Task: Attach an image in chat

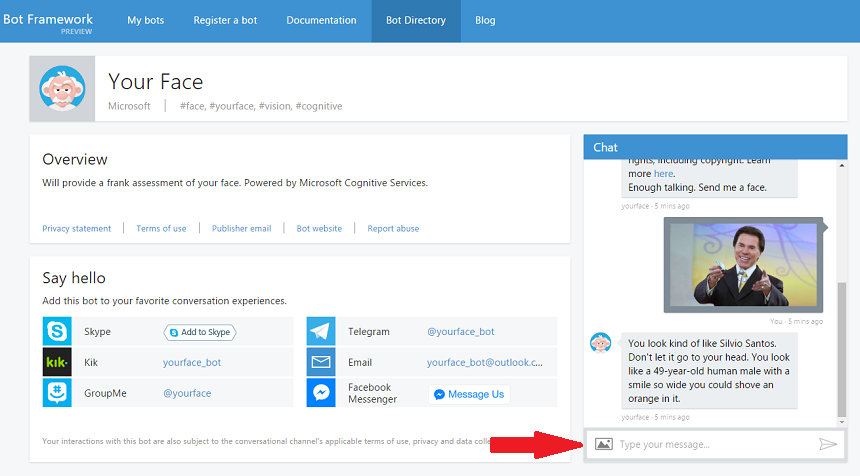Action: click(603, 444)
